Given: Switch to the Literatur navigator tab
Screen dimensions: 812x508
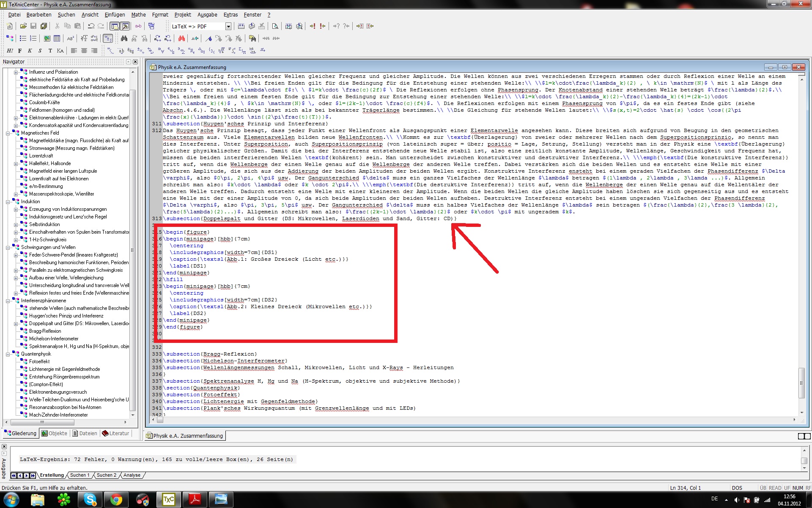Looking at the screenshot, I should click(x=116, y=433).
